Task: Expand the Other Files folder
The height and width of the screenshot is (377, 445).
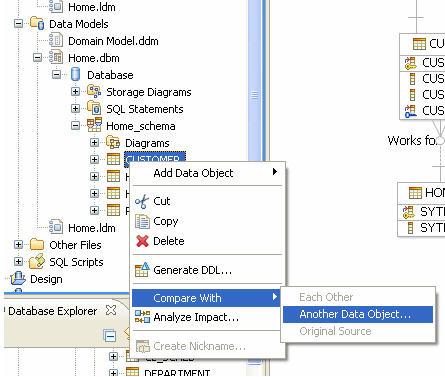Action: 19,245
